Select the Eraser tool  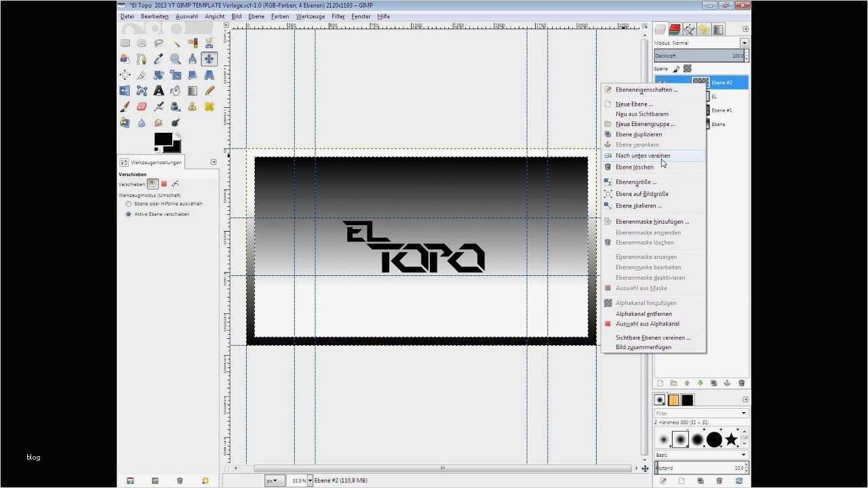tap(140, 106)
